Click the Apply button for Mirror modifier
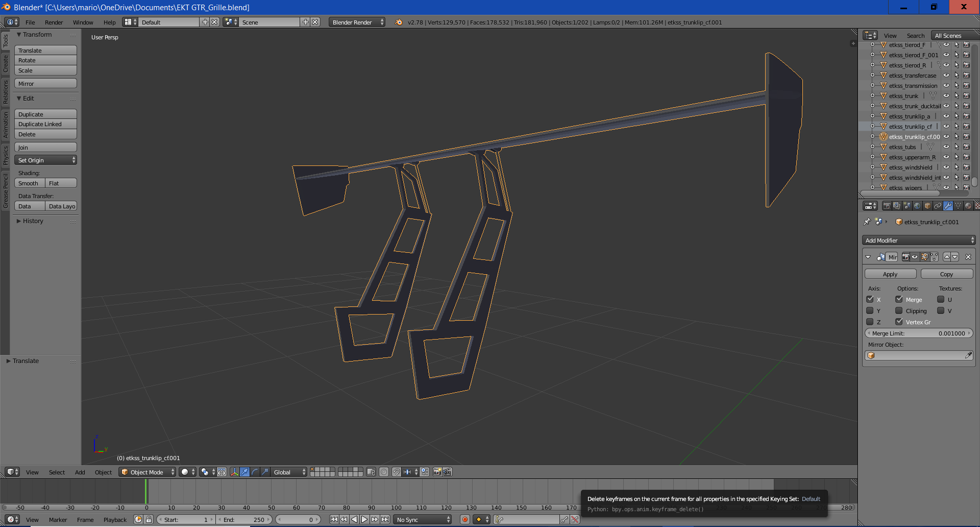This screenshot has width=980, height=527. (890, 274)
